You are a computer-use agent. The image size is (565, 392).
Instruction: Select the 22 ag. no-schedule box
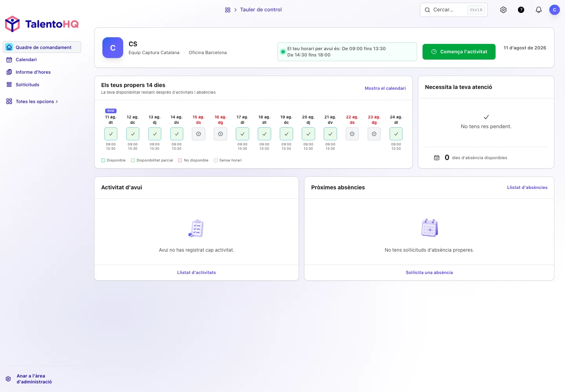pos(352,134)
